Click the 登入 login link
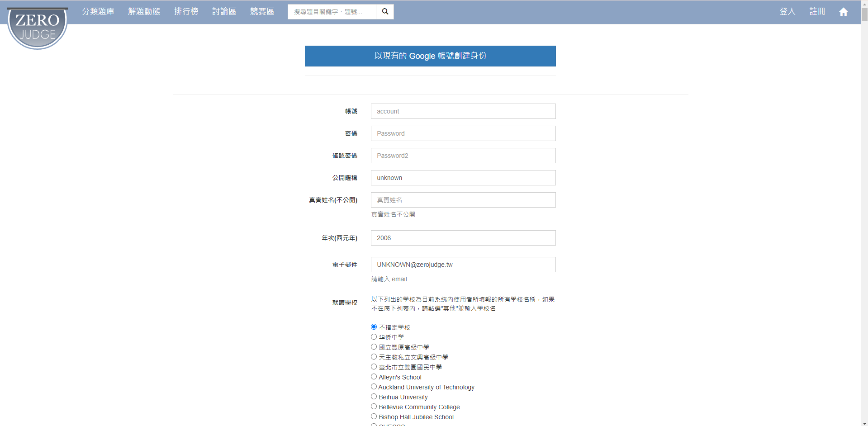Screen dimensions: 868x426 pos(787,12)
